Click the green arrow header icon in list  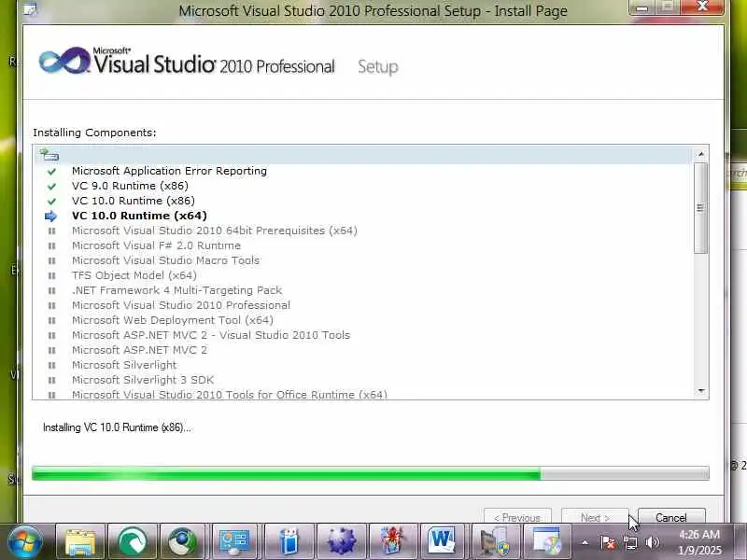[49, 154]
